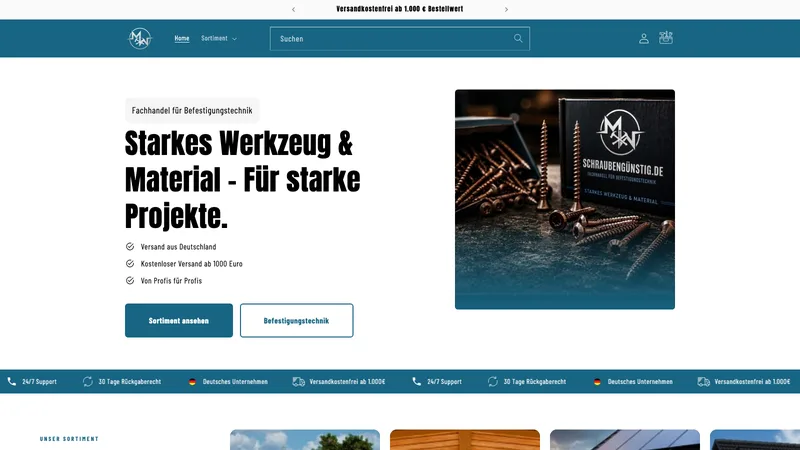The image size is (800, 450).
Task: Open the user account icon
Action: point(644,39)
